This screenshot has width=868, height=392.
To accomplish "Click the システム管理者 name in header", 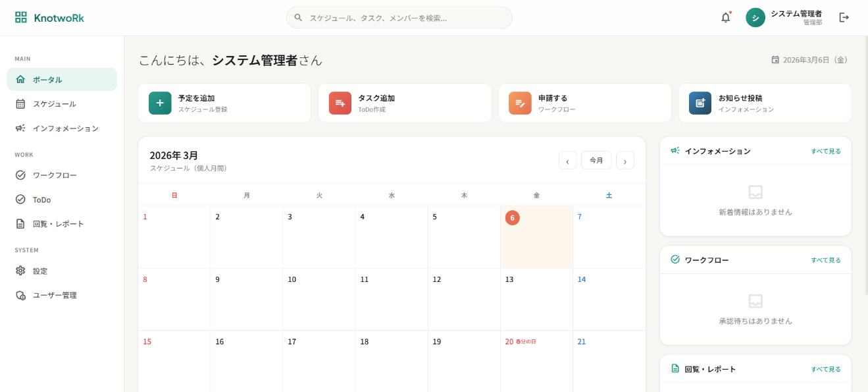I will tap(796, 13).
